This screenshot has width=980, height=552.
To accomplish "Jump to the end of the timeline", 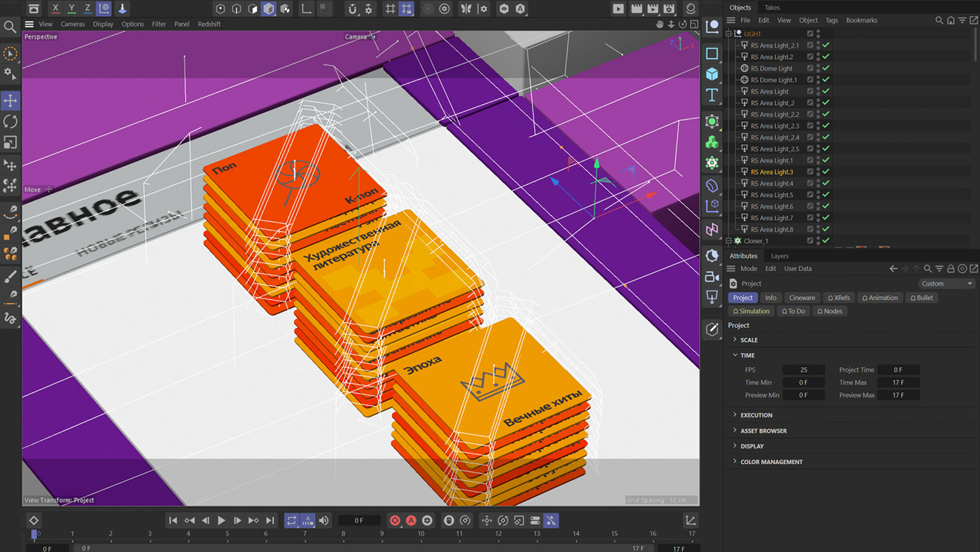I will 270,520.
